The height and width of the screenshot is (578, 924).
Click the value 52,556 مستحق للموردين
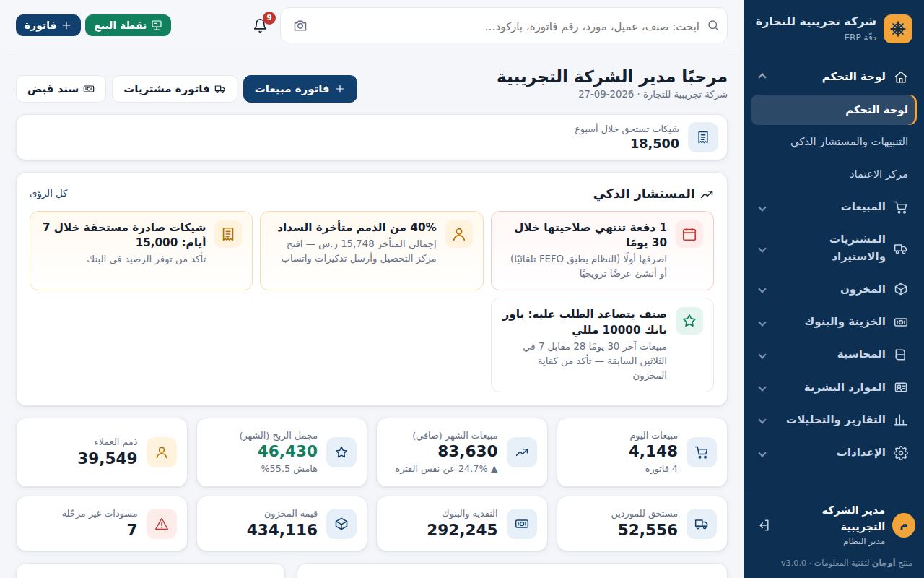[648, 530]
